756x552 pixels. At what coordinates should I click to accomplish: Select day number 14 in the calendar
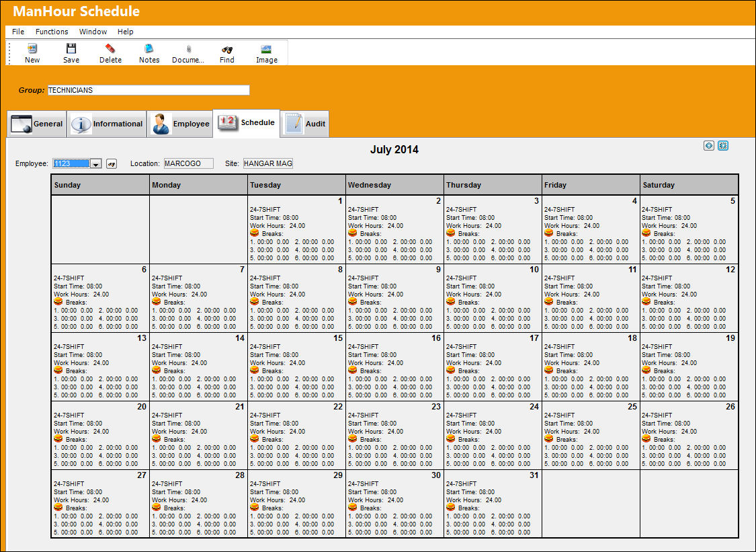point(240,338)
